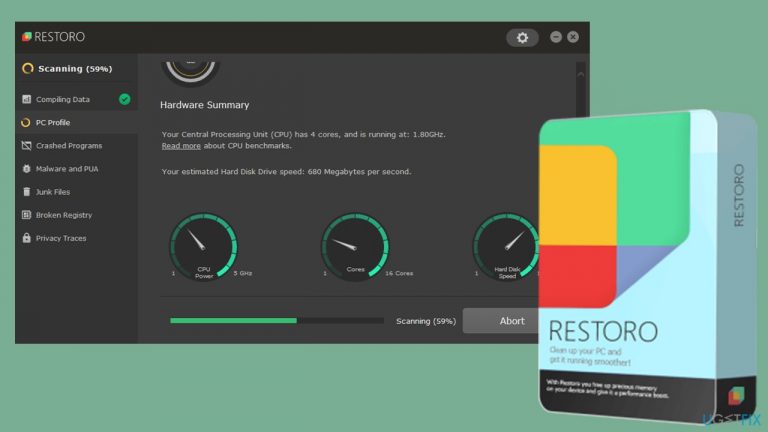
Task: Click the Broken Registry icon
Action: click(x=26, y=215)
